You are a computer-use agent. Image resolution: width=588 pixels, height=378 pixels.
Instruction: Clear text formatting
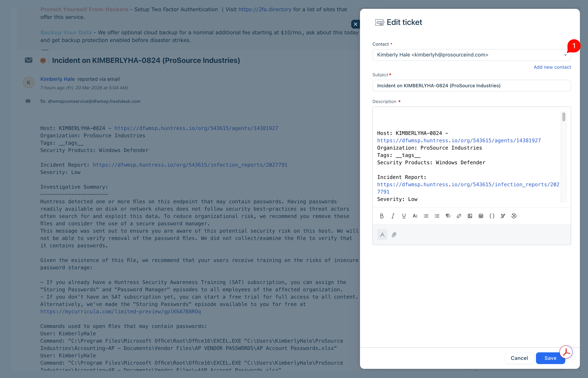click(503, 216)
